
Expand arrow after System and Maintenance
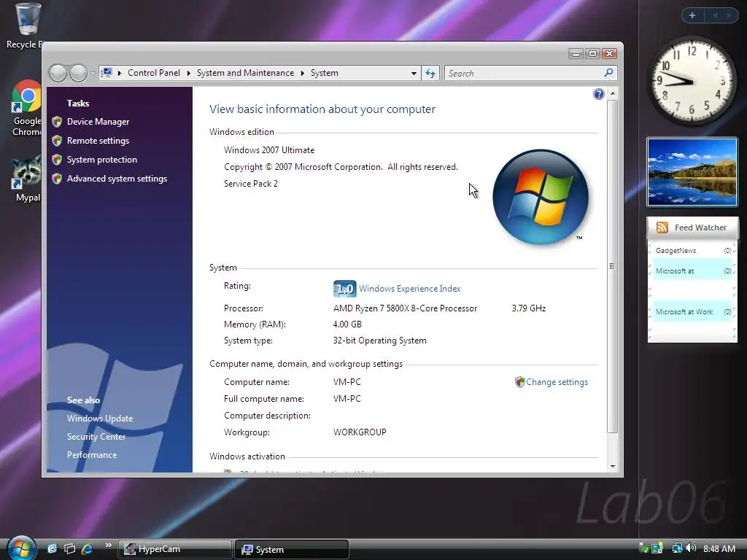tap(303, 73)
